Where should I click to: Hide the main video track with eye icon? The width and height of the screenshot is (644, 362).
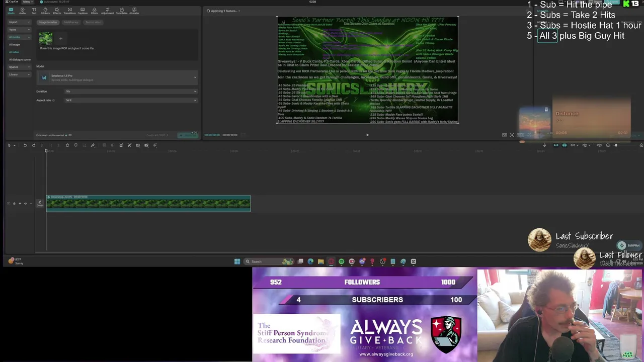pyautogui.click(x=20, y=203)
